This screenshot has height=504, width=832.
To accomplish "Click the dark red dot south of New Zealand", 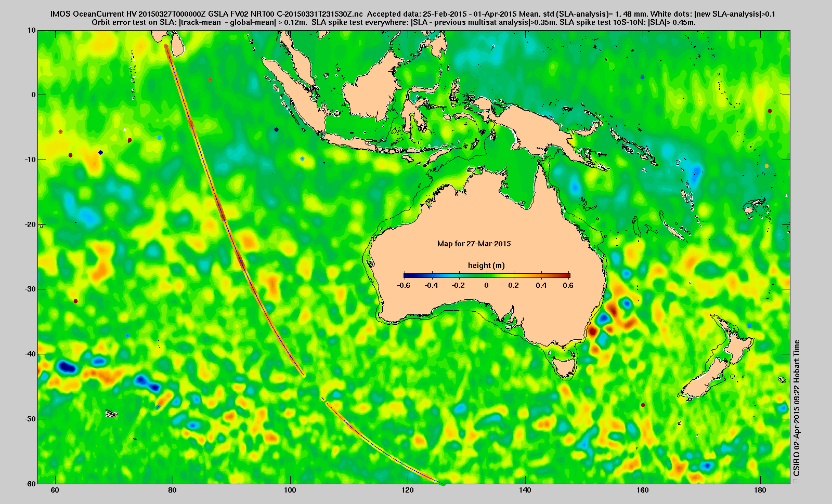I will (643, 405).
